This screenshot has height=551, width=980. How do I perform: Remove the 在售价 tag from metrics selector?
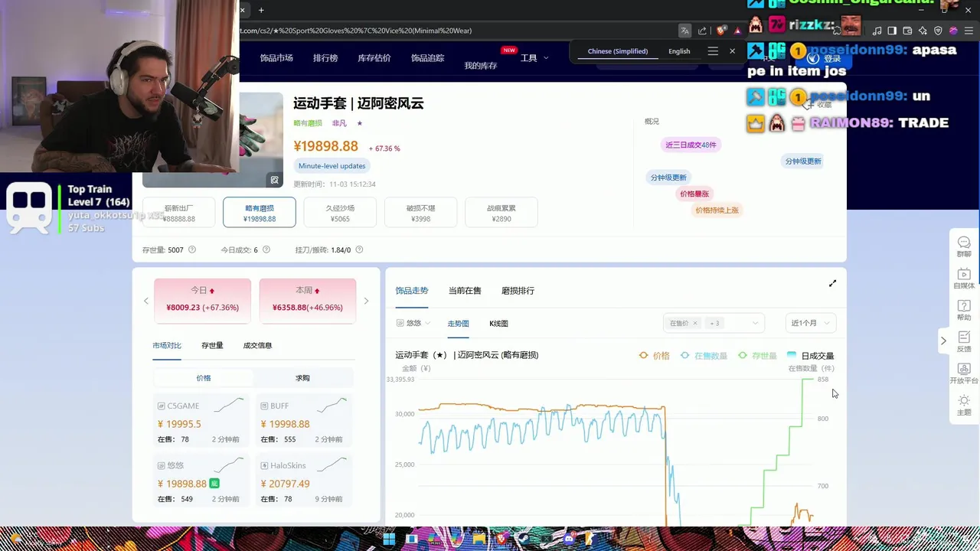click(695, 324)
